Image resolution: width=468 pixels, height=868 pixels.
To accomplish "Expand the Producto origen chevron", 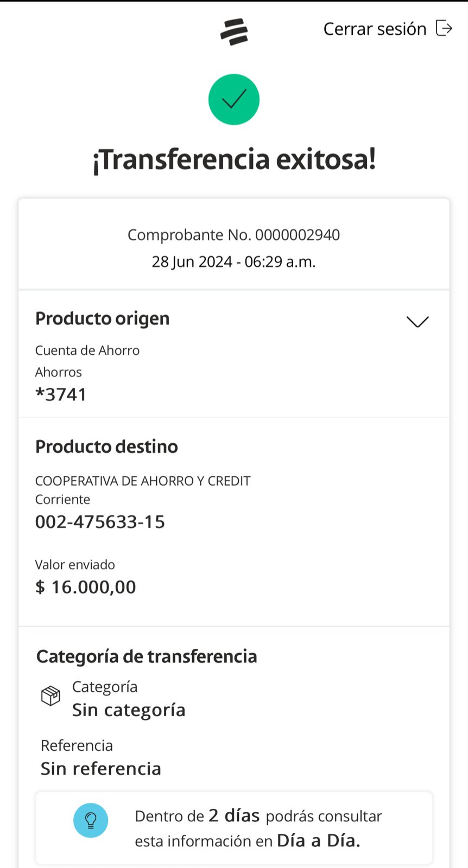I will 418,321.
